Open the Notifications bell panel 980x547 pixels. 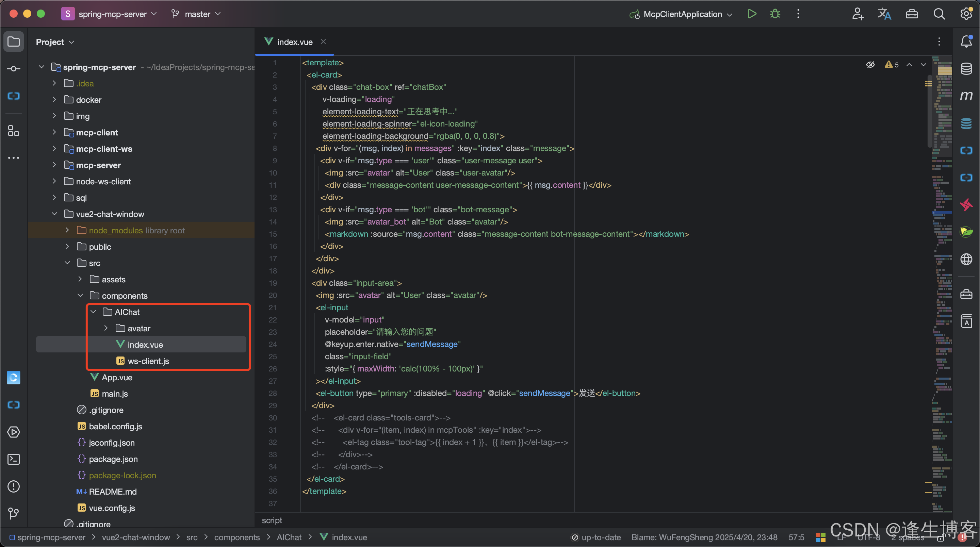966,42
